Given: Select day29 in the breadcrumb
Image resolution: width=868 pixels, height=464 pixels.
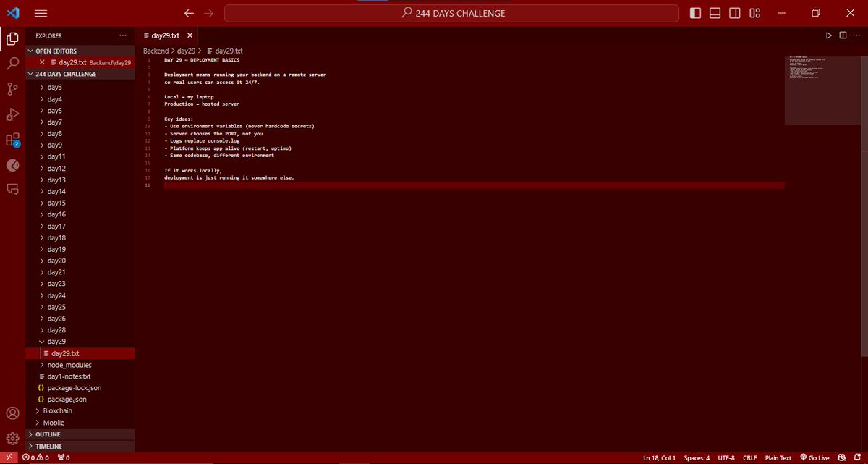Looking at the screenshot, I should (x=186, y=51).
